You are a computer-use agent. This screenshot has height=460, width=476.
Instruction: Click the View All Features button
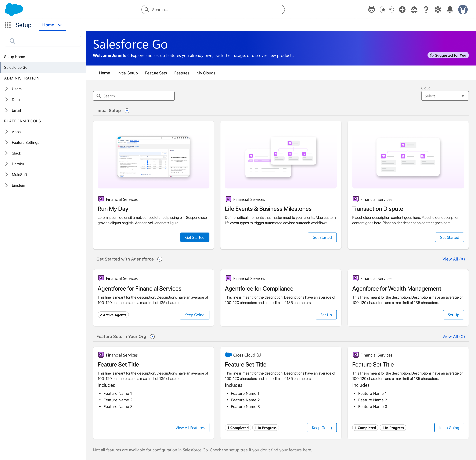tap(190, 428)
